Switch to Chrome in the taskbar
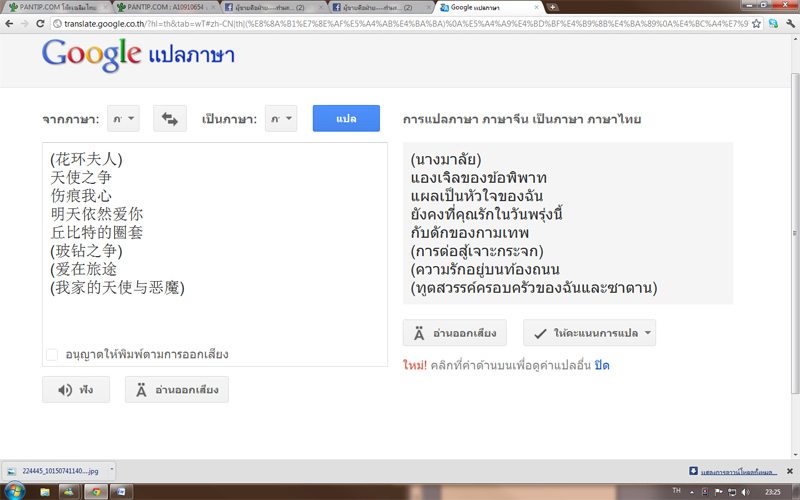The height and width of the screenshot is (500, 800). [96, 492]
